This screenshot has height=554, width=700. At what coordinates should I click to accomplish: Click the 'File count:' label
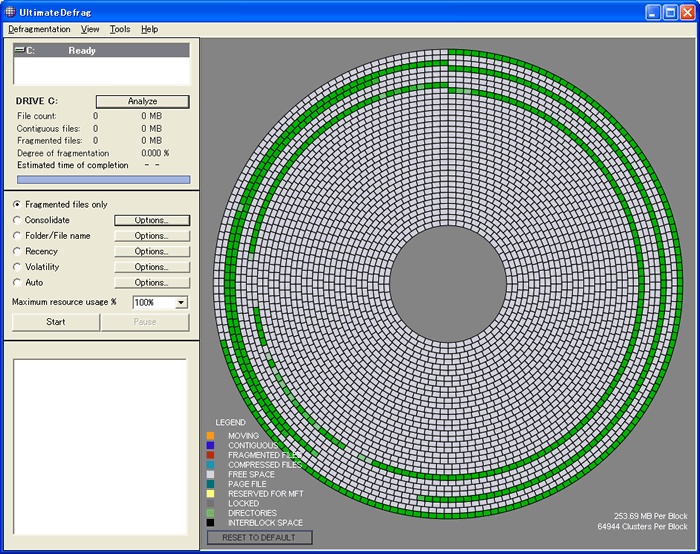(37, 116)
